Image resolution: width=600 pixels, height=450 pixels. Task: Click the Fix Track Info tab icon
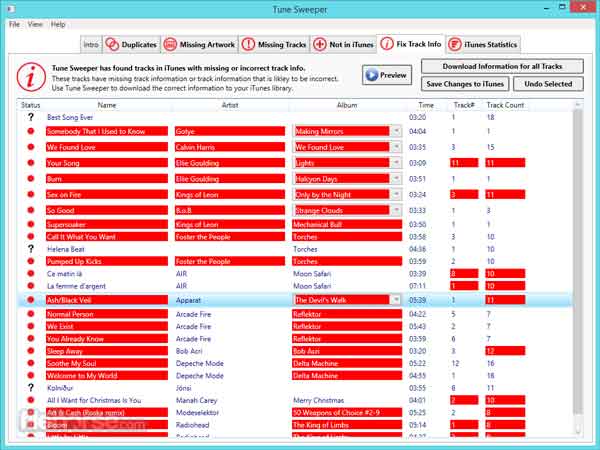[386, 44]
